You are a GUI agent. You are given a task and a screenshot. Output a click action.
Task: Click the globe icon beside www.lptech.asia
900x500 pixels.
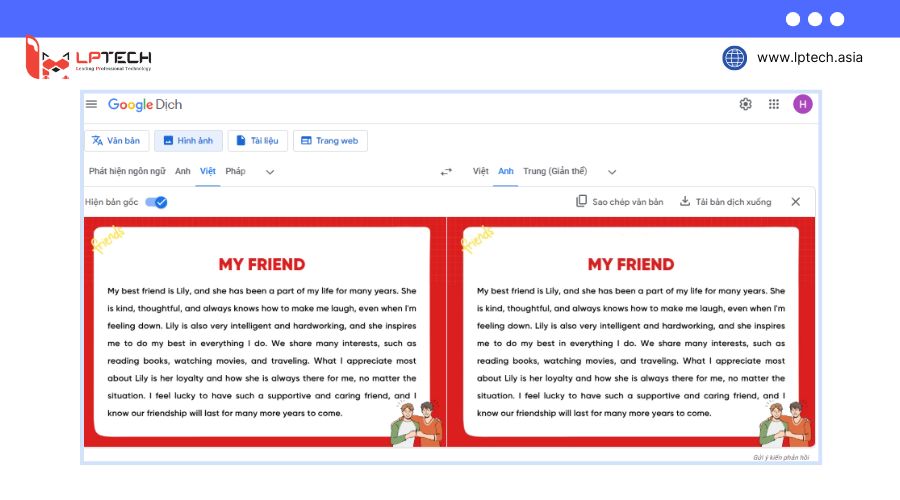pyautogui.click(x=734, y=58)
